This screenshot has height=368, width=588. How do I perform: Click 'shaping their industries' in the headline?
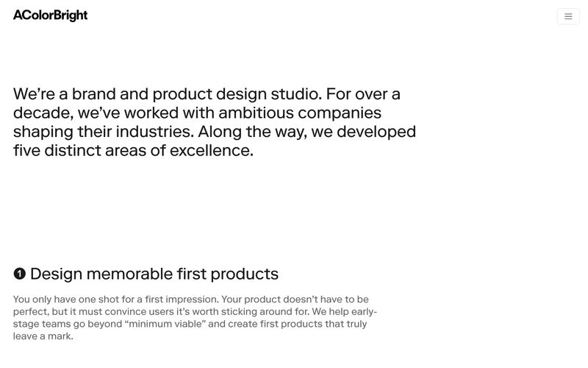coord(103,132)
